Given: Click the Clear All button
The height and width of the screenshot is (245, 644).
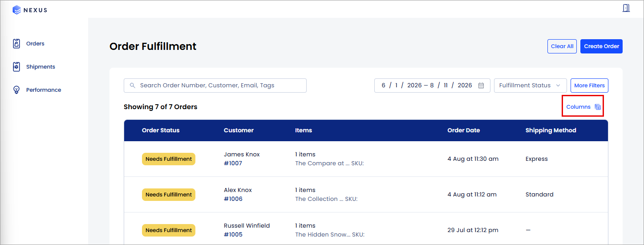Looking at the screenshot, I should coord(562,46).
